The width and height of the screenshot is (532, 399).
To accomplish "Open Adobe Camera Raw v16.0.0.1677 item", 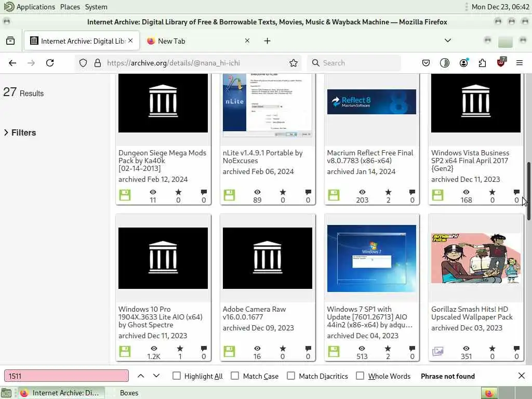I will [x=255, y=313].
